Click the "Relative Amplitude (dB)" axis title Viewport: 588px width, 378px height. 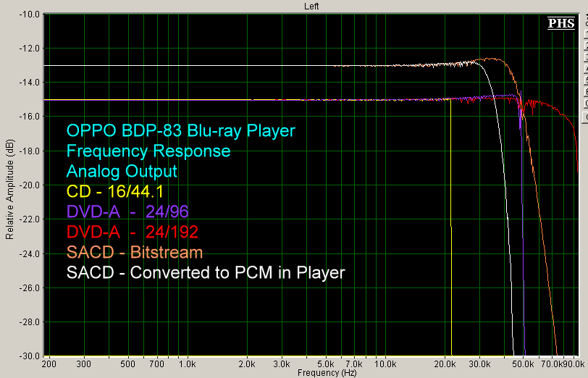(9, 190)
